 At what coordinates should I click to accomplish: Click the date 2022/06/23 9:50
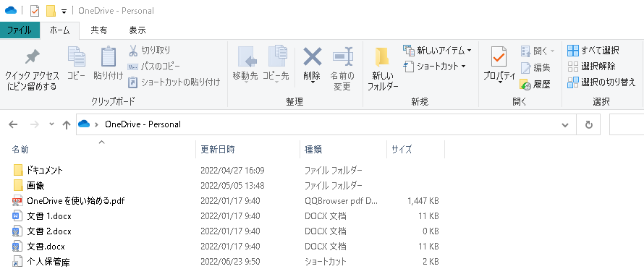coord(230,261)
